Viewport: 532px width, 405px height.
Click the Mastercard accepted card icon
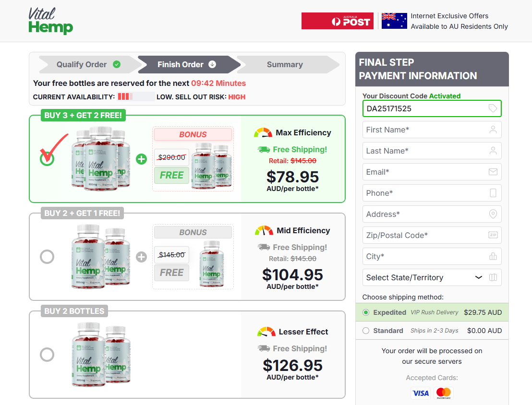pos(443,393)
